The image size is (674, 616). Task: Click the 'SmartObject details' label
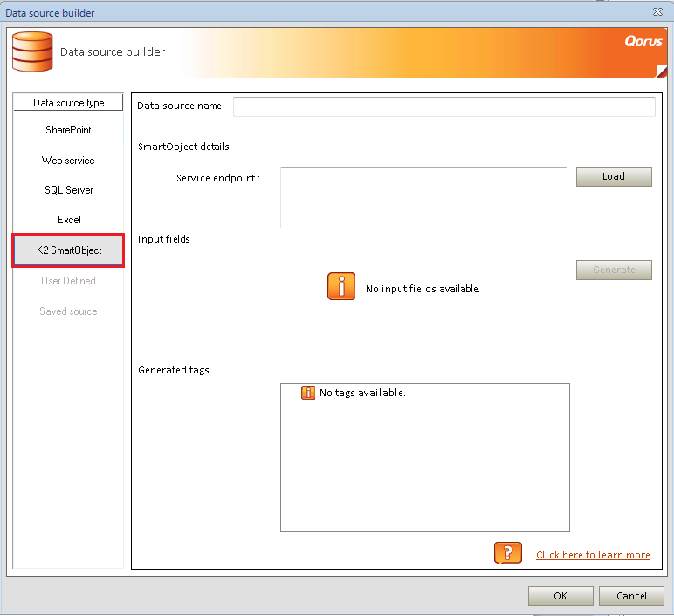click(183, 147)
